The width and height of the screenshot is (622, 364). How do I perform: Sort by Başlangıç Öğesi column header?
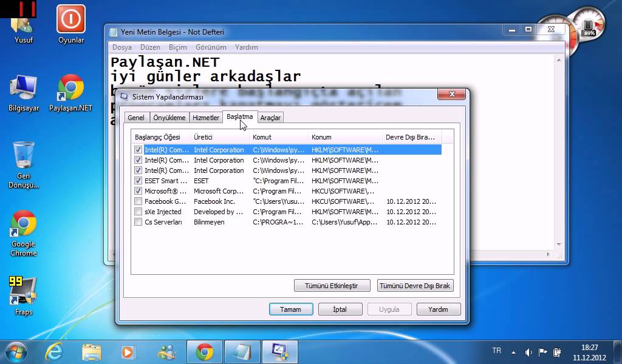[160, 137]
